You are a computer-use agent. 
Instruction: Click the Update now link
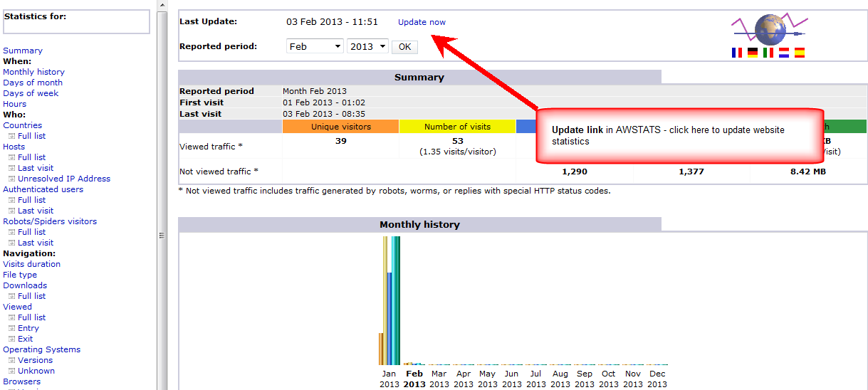[422, 22]
